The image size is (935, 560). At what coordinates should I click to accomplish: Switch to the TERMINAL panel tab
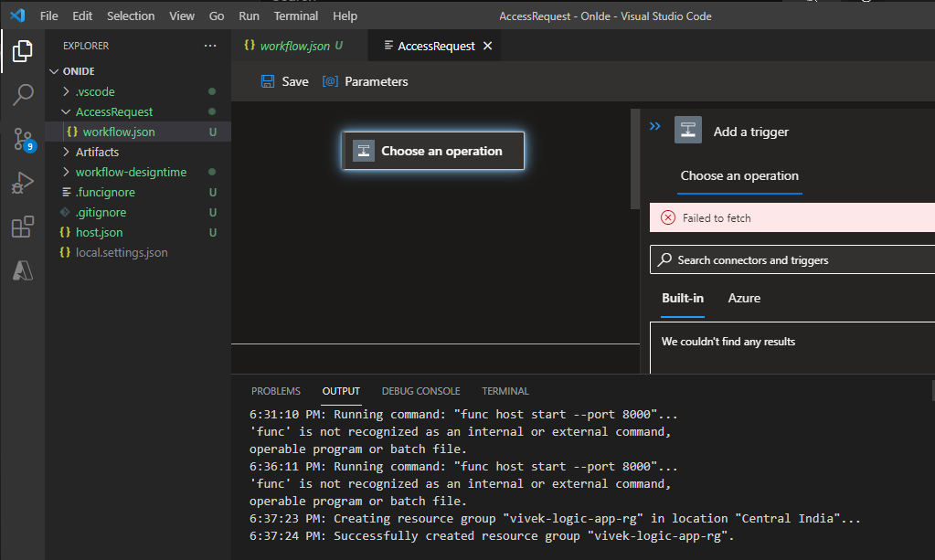[x=505, y=391]
